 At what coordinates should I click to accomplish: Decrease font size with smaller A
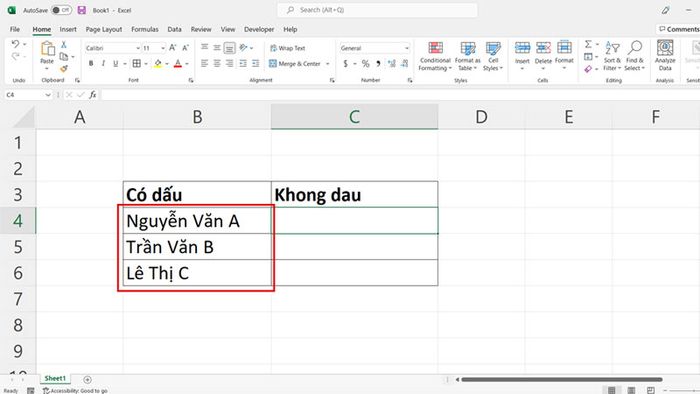click(x=186, y=48)
